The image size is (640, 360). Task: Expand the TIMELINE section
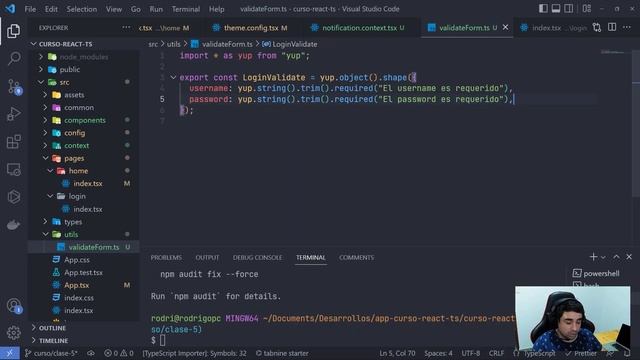[x=53, y=340]
